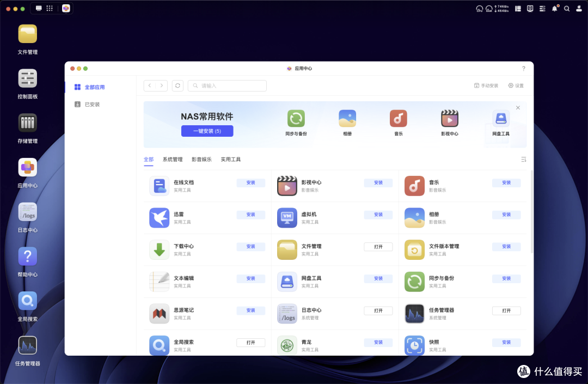
Task: Click the 青龙 app icon
Action: (x=287, y=345)
